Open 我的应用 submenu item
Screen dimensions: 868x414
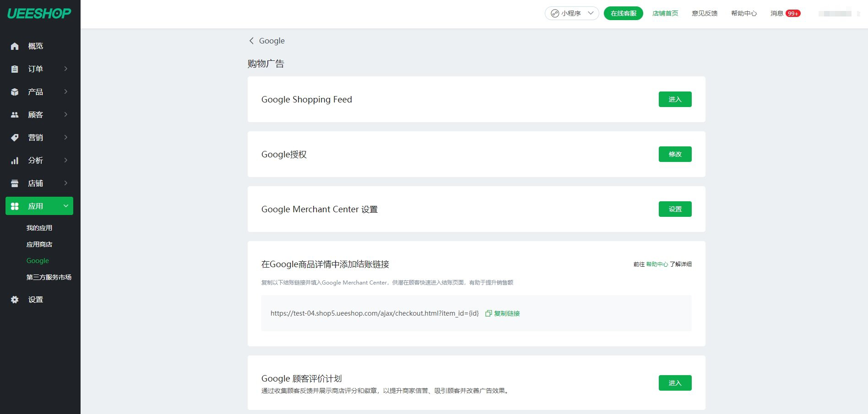pos(39,228)
